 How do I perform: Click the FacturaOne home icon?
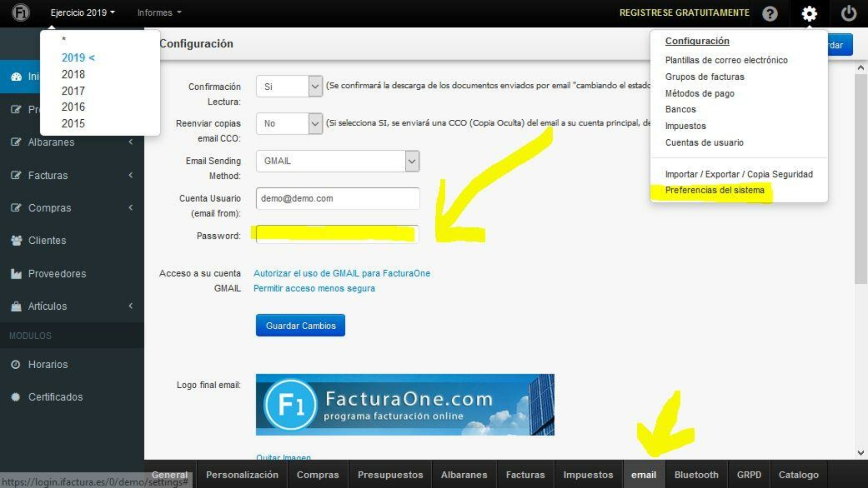[x=20, y=13]
